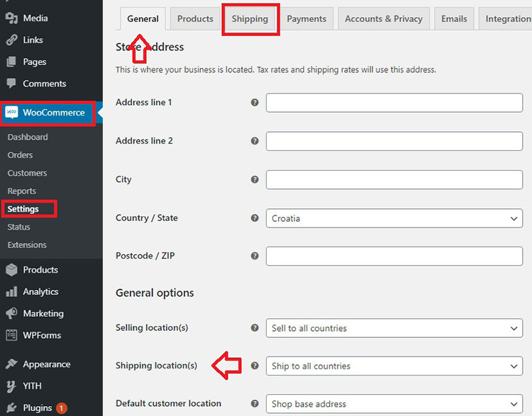
Task: Click the Media menu icon
Action: tap(11, 18)
